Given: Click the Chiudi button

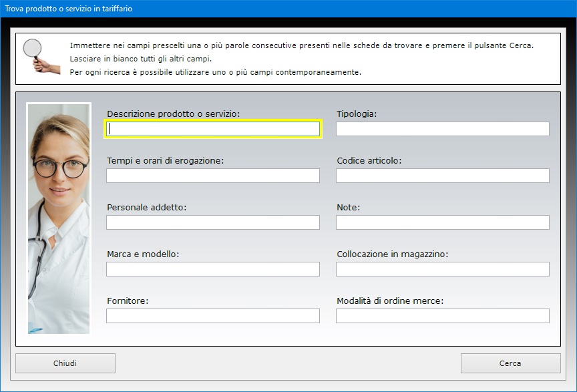Looking at the screenshot, I should [65, 363].
